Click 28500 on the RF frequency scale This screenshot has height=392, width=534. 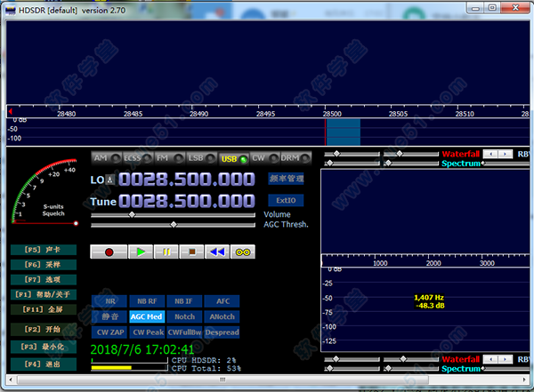[332, 114]
